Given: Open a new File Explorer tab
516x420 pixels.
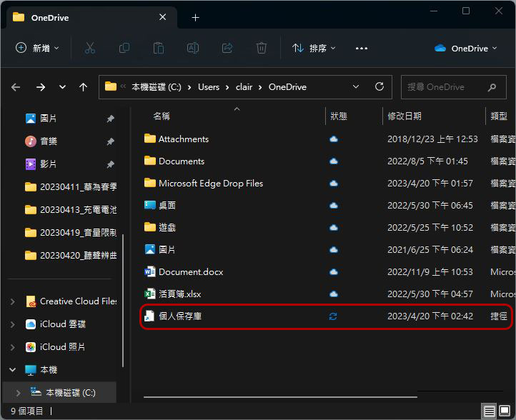Looking at the screenshot, I should pos(196,17).
